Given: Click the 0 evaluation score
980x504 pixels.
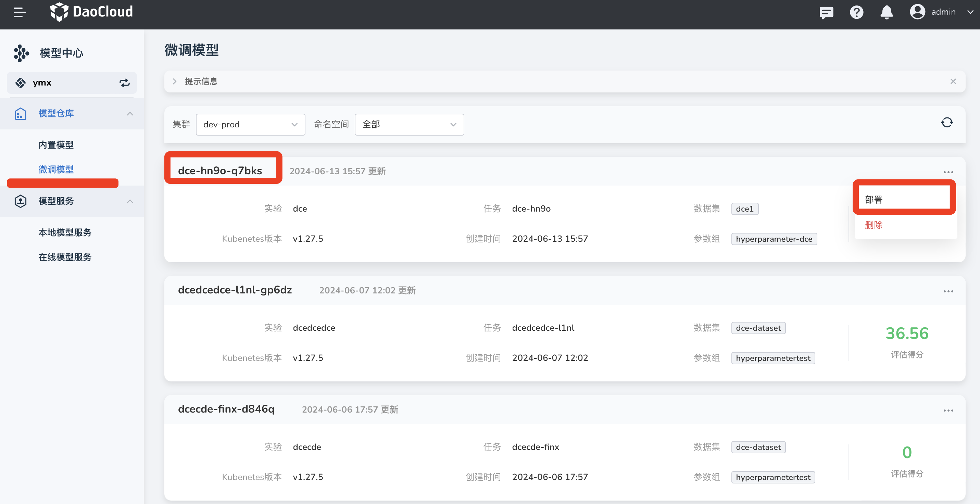Looking at the screenshot, I should point(907,452).
